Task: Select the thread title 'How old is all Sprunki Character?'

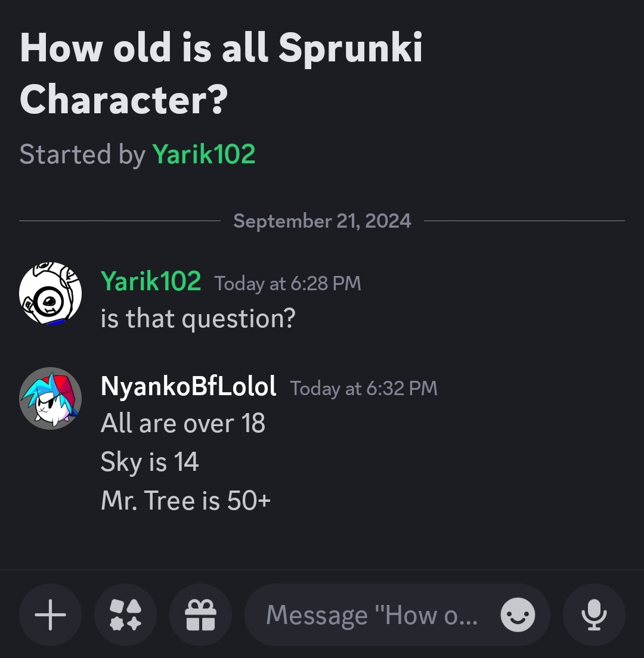Action: click(221, 73)
